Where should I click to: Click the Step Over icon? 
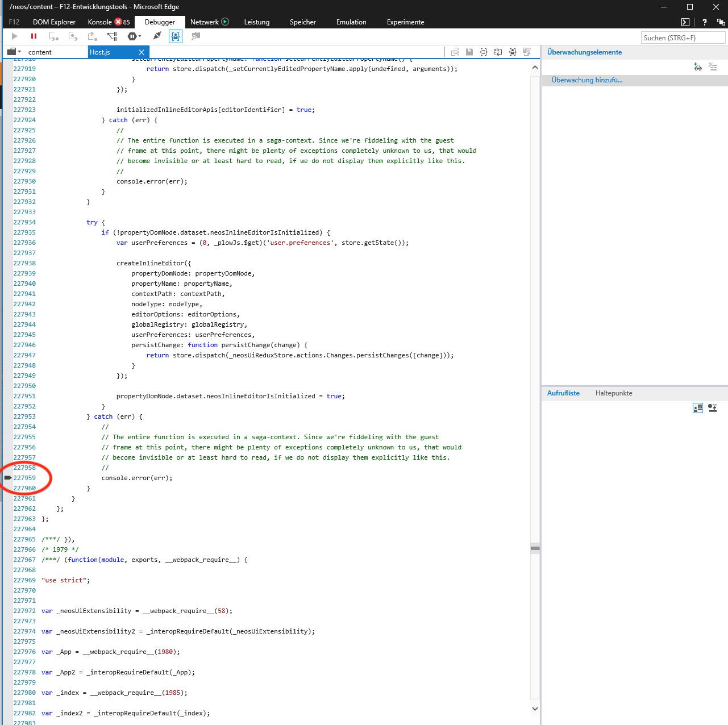73,36
